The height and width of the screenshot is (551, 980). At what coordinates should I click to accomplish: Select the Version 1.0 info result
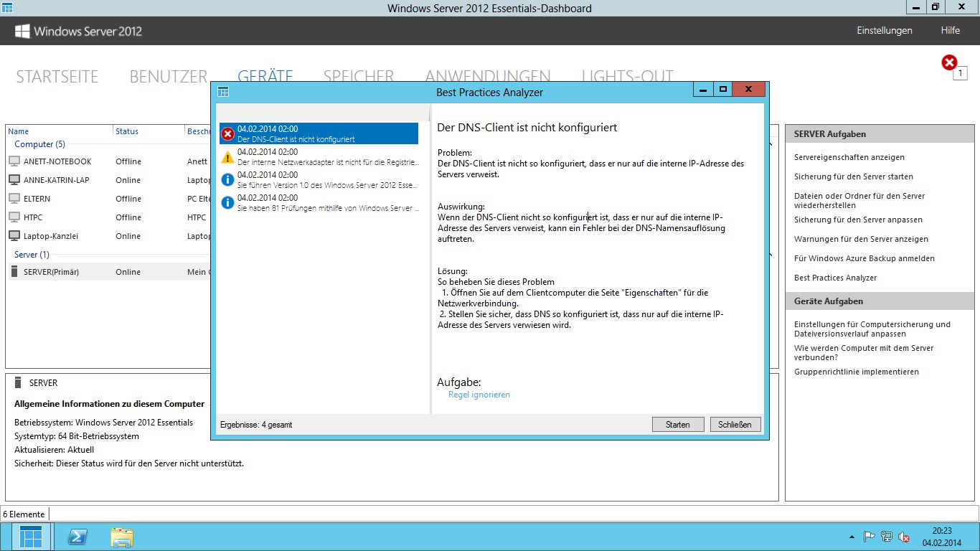(x=319, y=179)
